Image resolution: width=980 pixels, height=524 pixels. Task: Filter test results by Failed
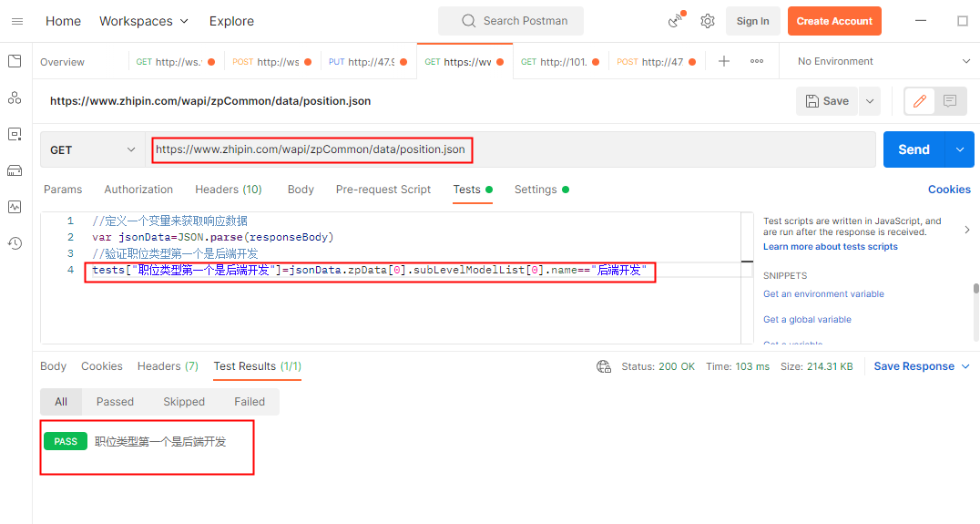click(x=250, y=402)
